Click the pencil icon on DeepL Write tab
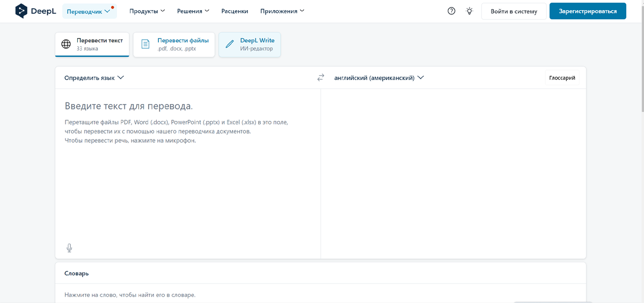The height and width of the screenshot is (303, 644). click(230, 45)
